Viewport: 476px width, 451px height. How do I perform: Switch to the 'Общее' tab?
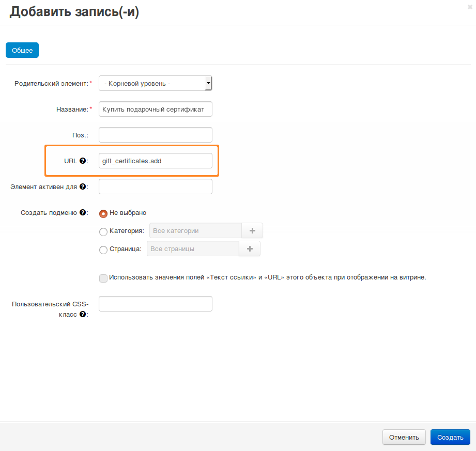tap(22, 50)
